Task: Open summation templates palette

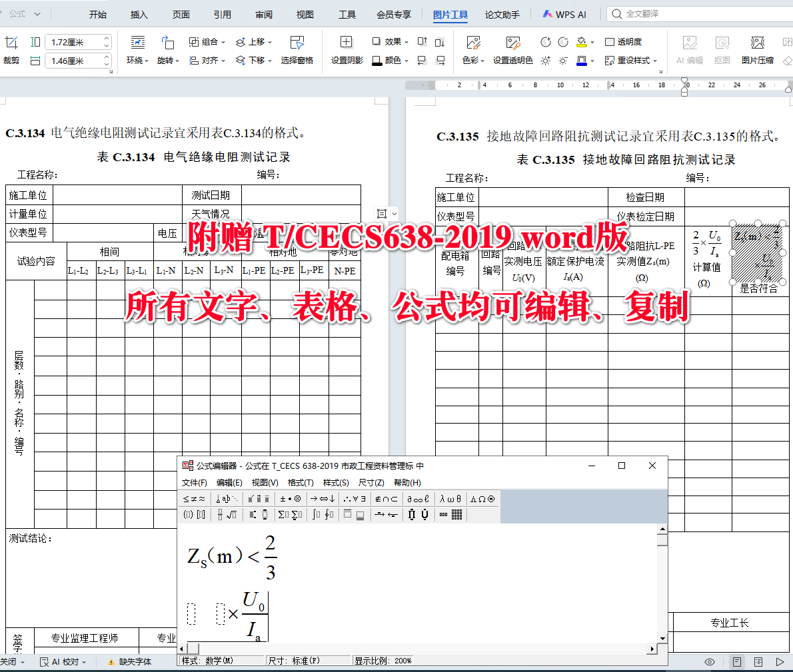Action: click(x=291, y=515)
